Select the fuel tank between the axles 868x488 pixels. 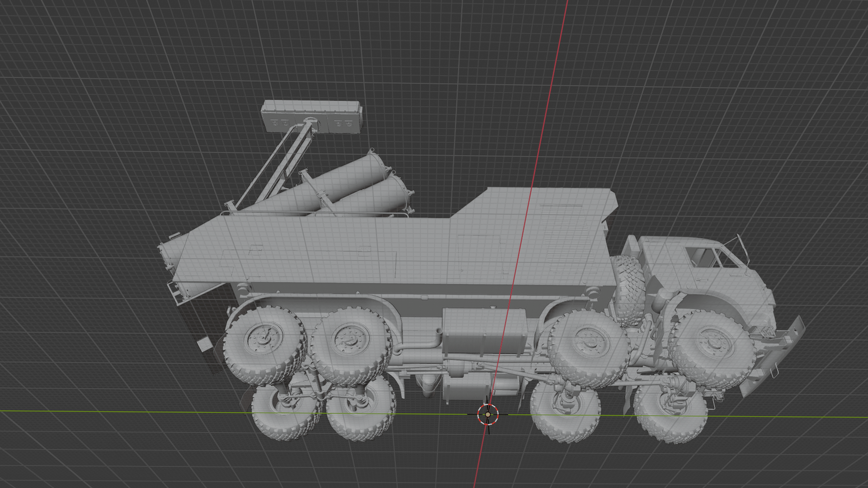point(484,332)
